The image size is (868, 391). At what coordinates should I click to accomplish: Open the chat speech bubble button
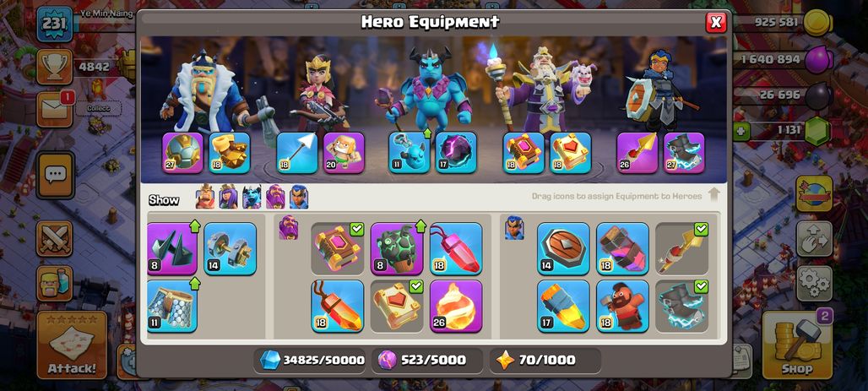56,176
